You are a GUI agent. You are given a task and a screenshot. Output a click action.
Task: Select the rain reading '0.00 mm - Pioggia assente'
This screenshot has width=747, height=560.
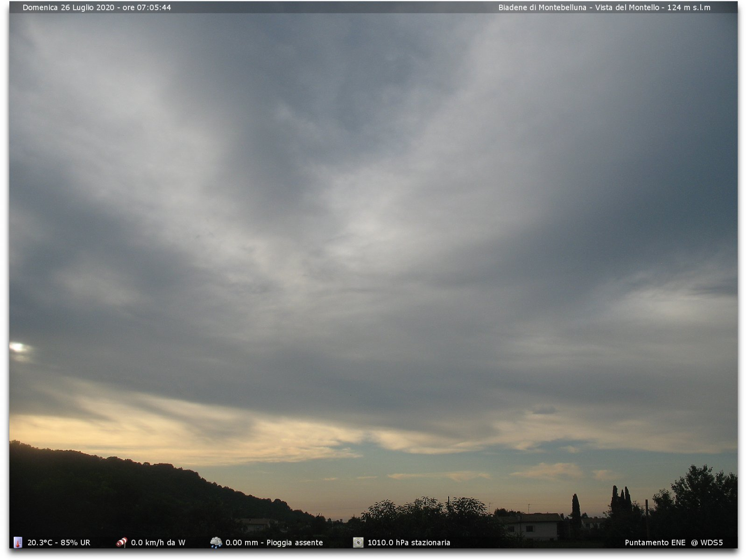click(274, 543)
